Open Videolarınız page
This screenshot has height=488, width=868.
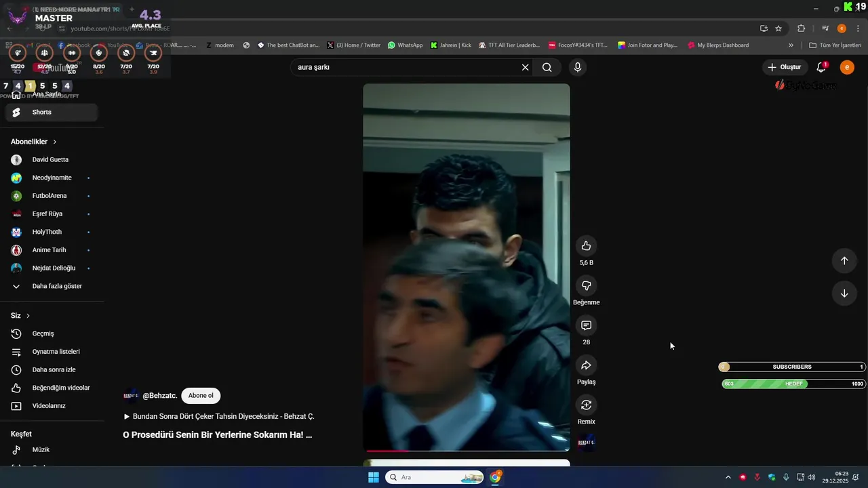(52, 406)
